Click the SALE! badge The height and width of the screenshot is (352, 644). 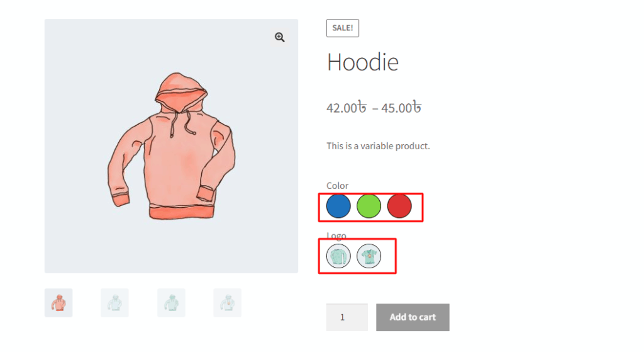(343, 28)
